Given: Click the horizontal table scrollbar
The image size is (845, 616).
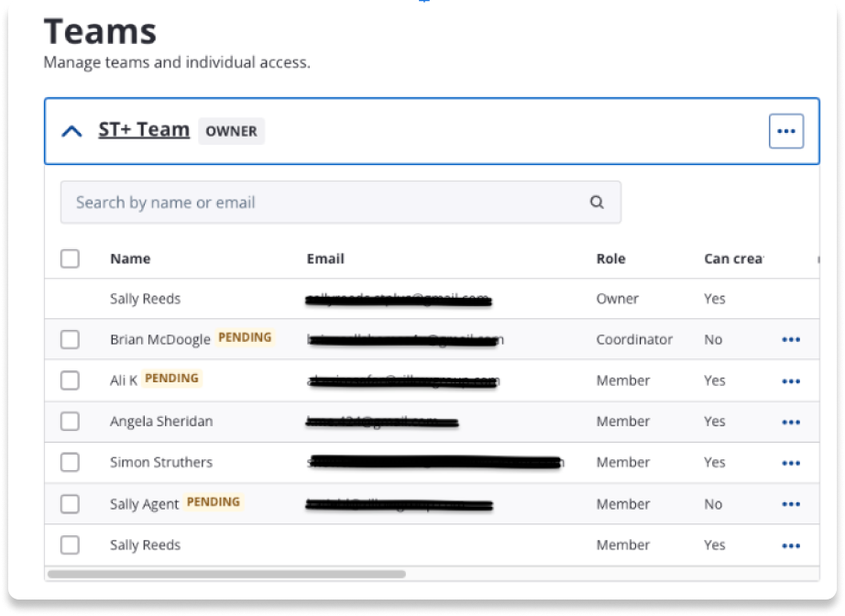Looking at the screenshot, I should pos(226,574).
